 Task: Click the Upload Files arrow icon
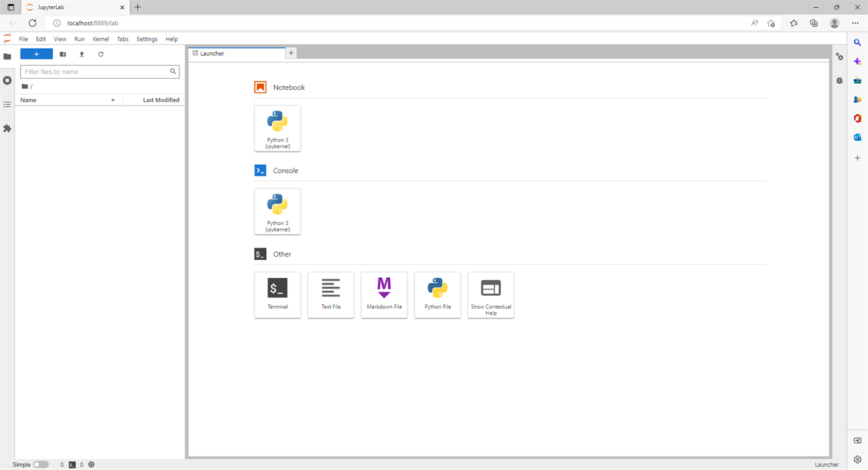81,54
